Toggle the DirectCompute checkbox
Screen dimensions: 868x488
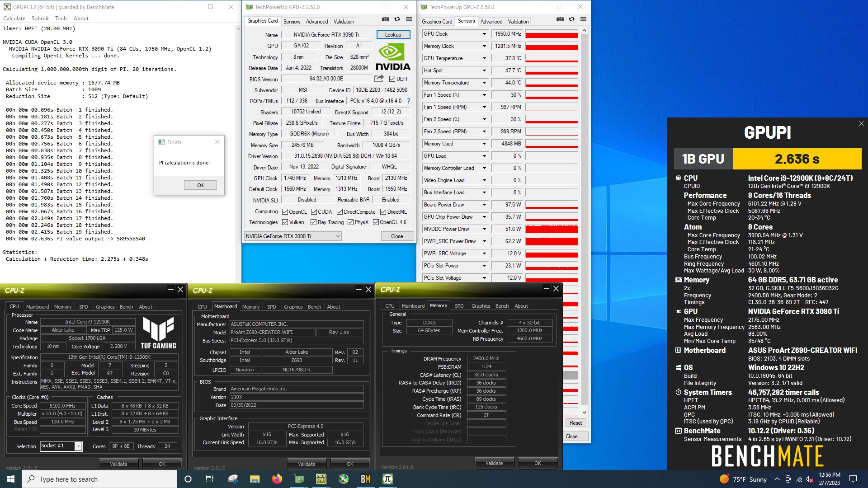point(340,211)
